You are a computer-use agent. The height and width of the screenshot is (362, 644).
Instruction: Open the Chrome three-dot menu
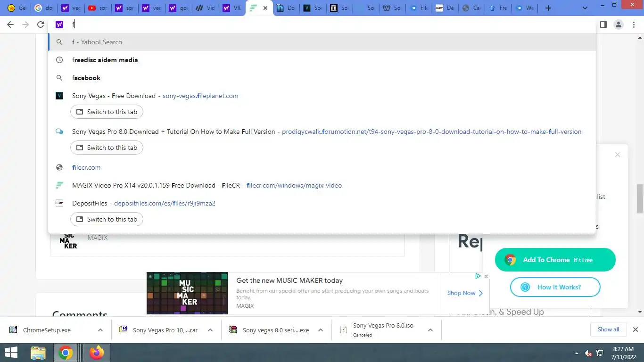click(x=634, y=25)
